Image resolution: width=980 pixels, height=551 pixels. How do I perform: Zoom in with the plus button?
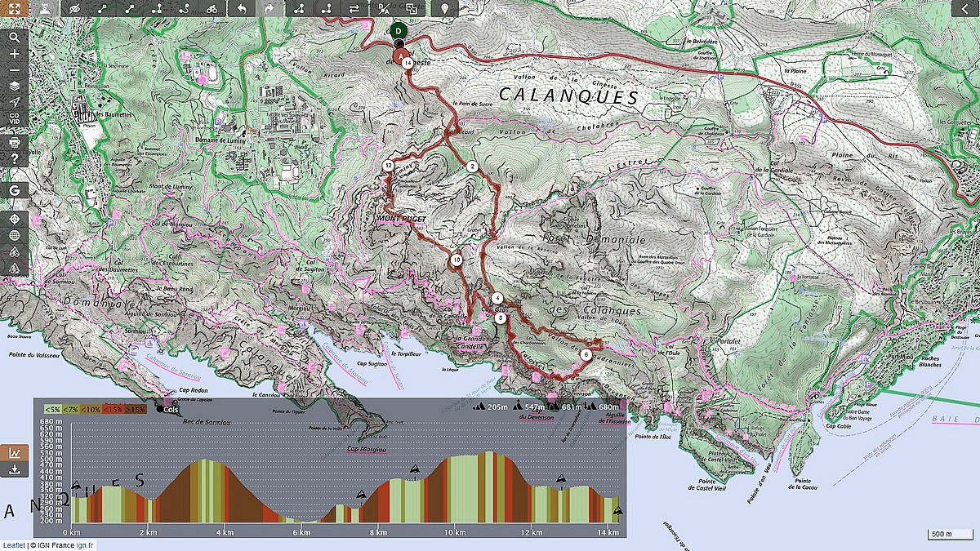click(15, 54)
